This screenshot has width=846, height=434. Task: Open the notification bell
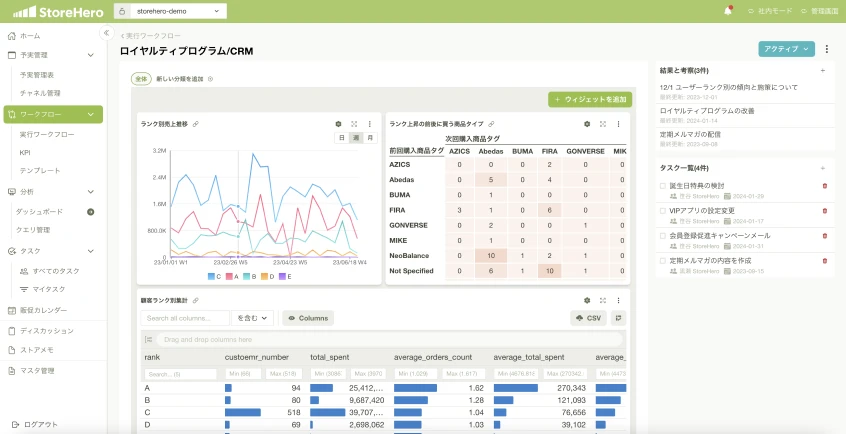pos(728,11)
